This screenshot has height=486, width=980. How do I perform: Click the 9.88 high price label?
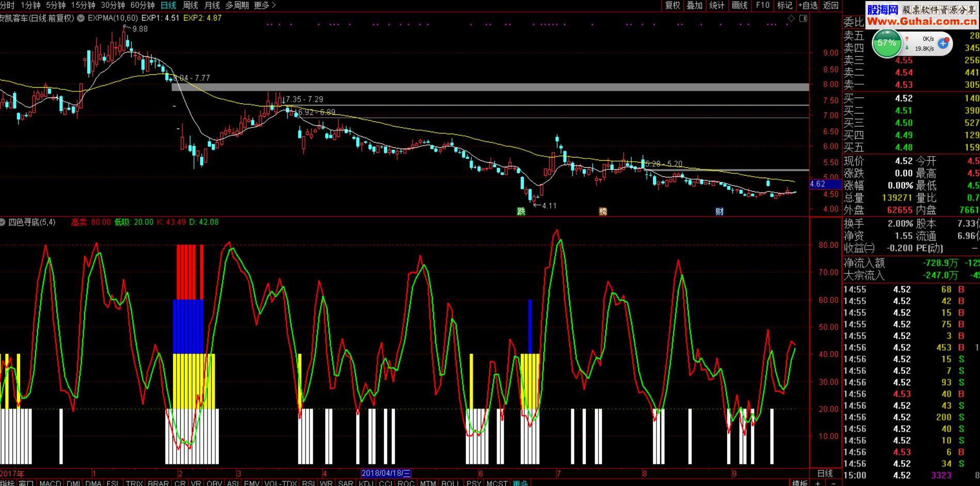[140, 29]
